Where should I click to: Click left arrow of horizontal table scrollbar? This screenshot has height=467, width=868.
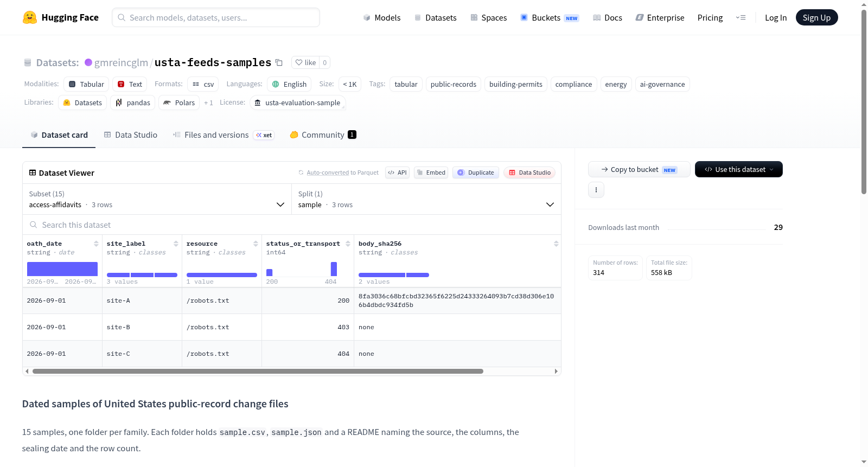pos(27,372)
